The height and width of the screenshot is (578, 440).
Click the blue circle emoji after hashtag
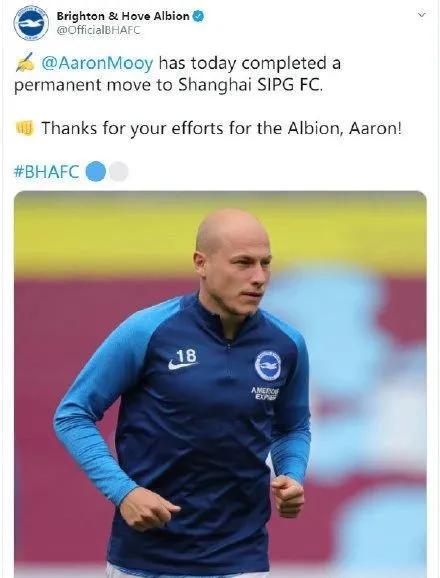[x=96, y=171]
